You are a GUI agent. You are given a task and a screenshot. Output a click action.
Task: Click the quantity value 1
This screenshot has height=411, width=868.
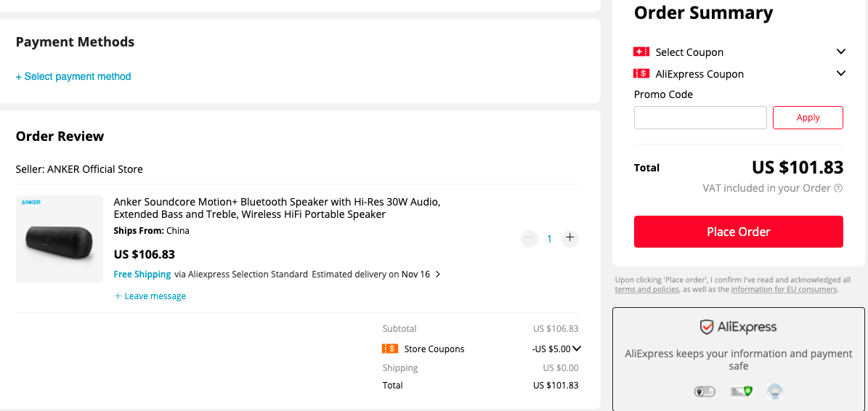click(549, 239)
